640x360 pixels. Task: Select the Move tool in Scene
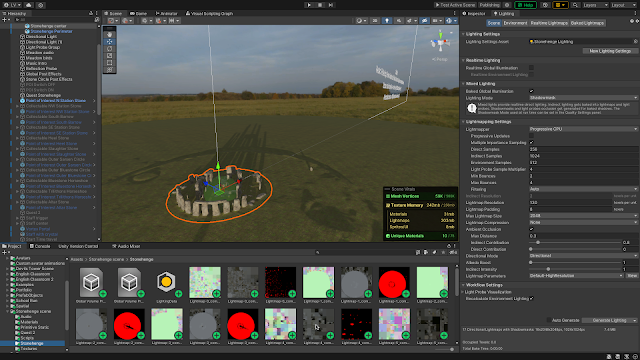(x=109, y=42)
